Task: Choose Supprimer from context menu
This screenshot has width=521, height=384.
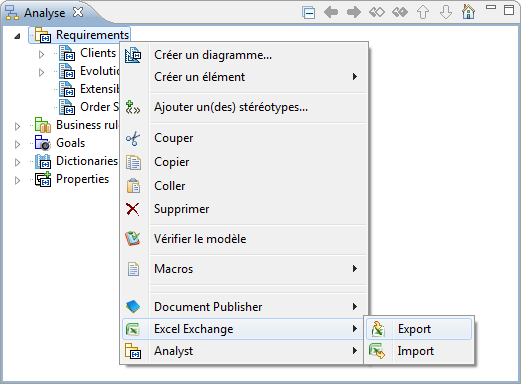Action: click(x=244, y=209)
